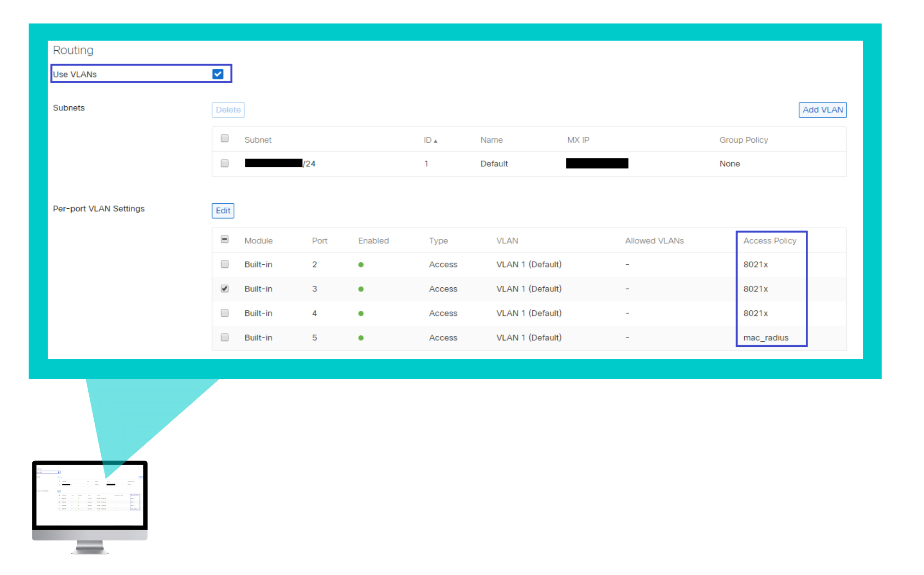Image resolution: width=924 pixels, height=575 pixels.
Task: Toggle the select-all checkbox in the Subnets table
Action: point(225,139)
